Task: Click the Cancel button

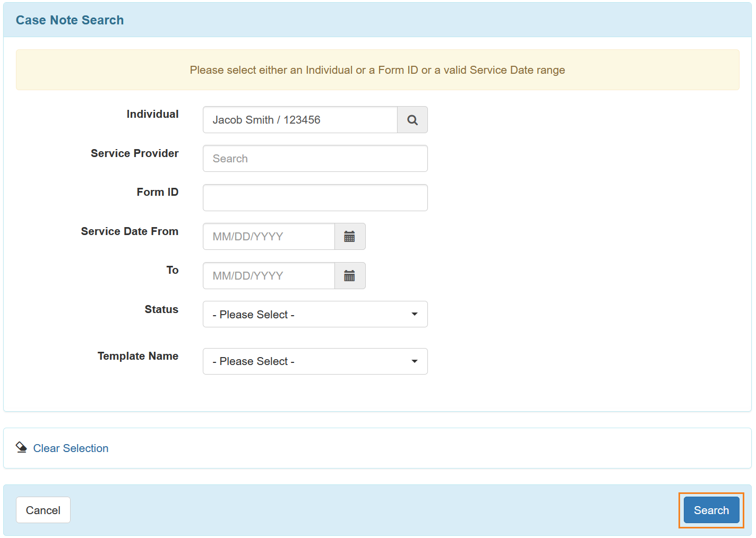Action: point(43,510)
